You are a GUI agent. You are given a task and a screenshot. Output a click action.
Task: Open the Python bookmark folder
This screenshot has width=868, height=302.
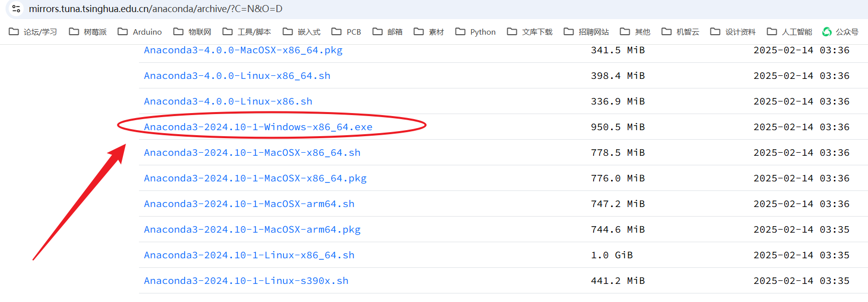[476, 32]
